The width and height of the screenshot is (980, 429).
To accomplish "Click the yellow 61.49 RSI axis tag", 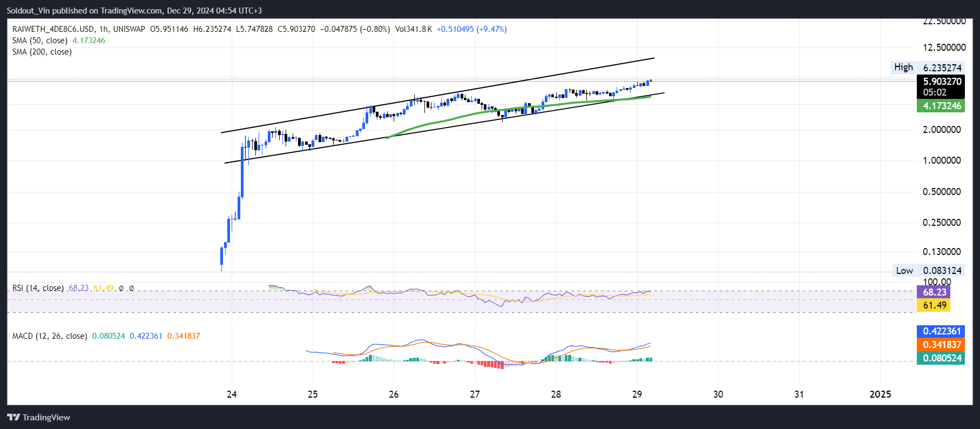I will (x=934, y=305).
